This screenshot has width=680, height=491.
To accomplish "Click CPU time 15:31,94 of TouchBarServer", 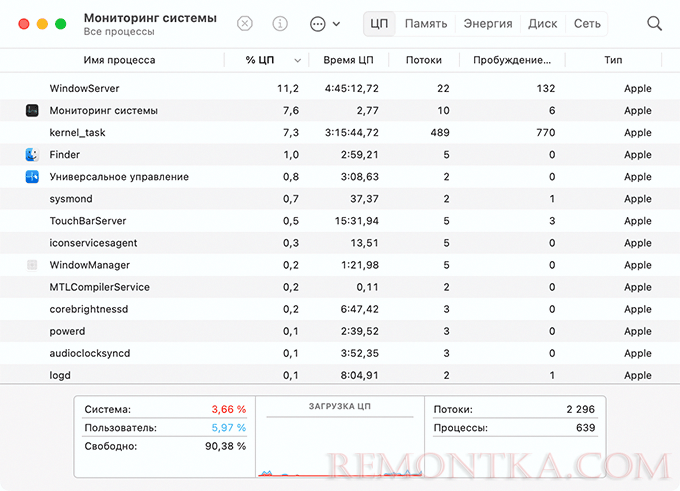I will [x=356, y=221].
